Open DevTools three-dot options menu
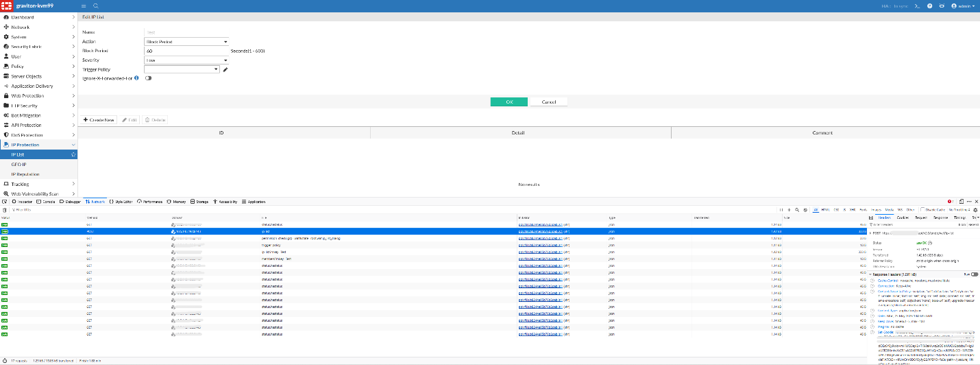The width and height of the screenshot is (980, 365). click(x=969, y=201)
